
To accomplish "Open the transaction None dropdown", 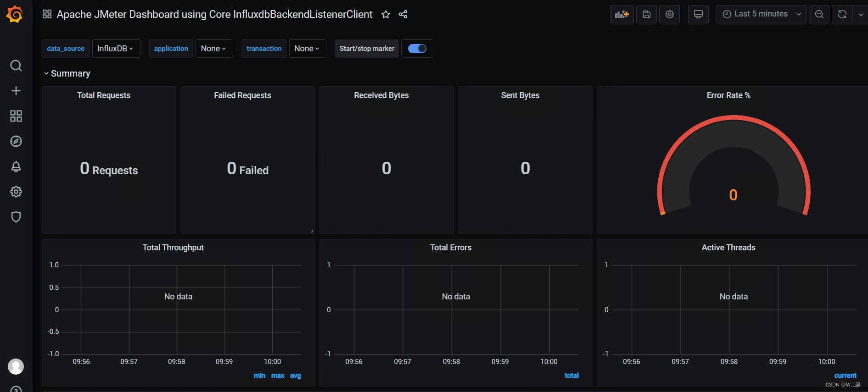I will pyautogui.click(x=307, y=49).
